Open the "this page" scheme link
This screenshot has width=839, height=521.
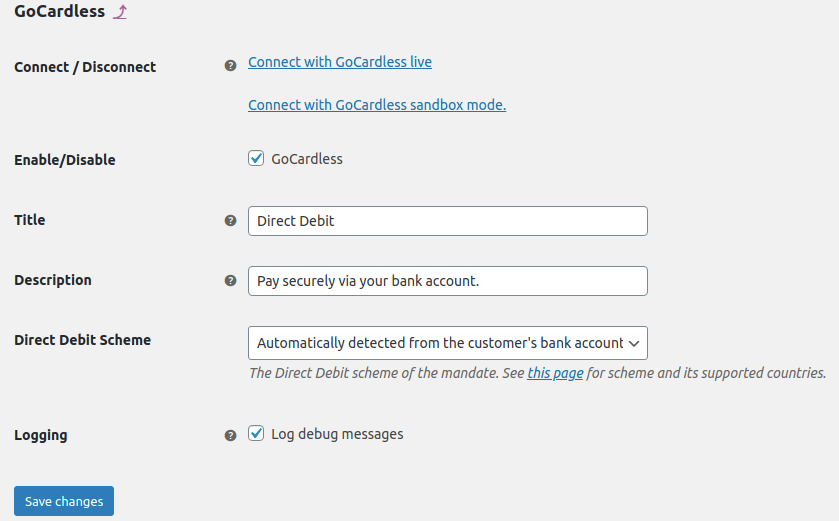click(x=555, y=373)
